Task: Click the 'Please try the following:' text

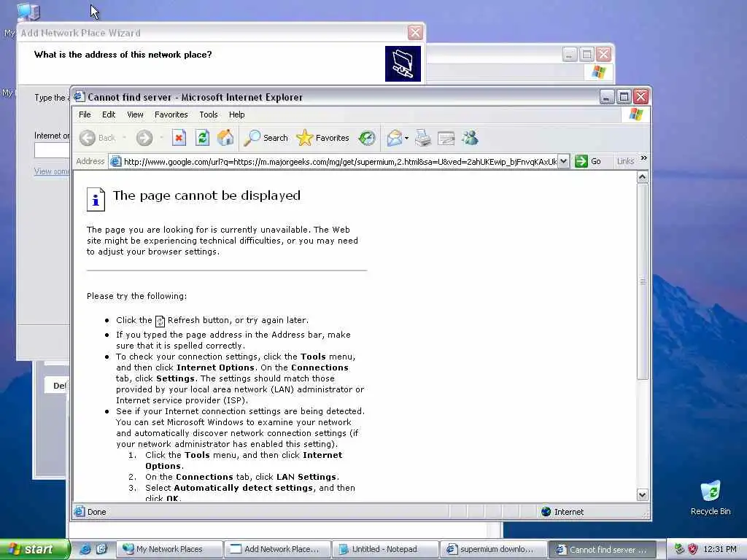Action: tap(136, 296)
